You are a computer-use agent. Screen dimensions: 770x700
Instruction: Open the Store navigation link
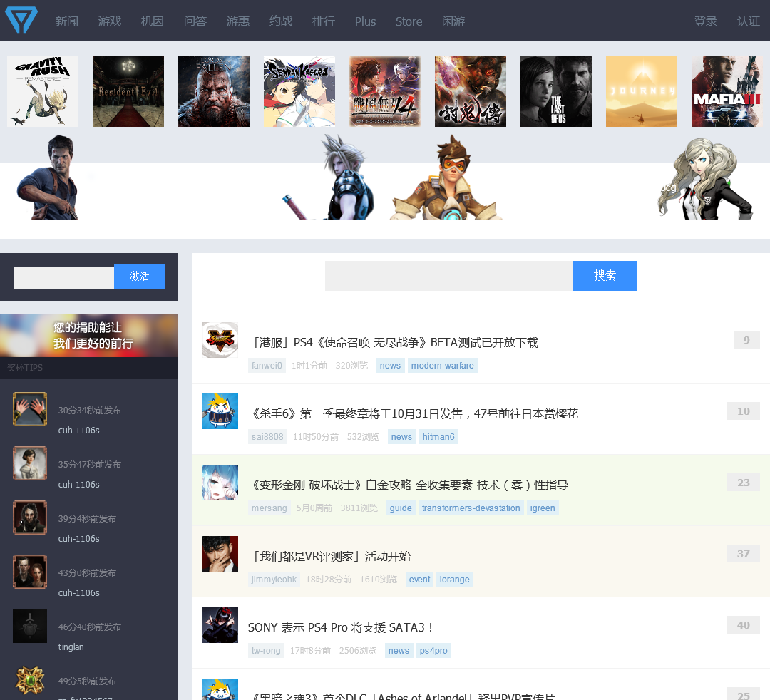(409, 21)
